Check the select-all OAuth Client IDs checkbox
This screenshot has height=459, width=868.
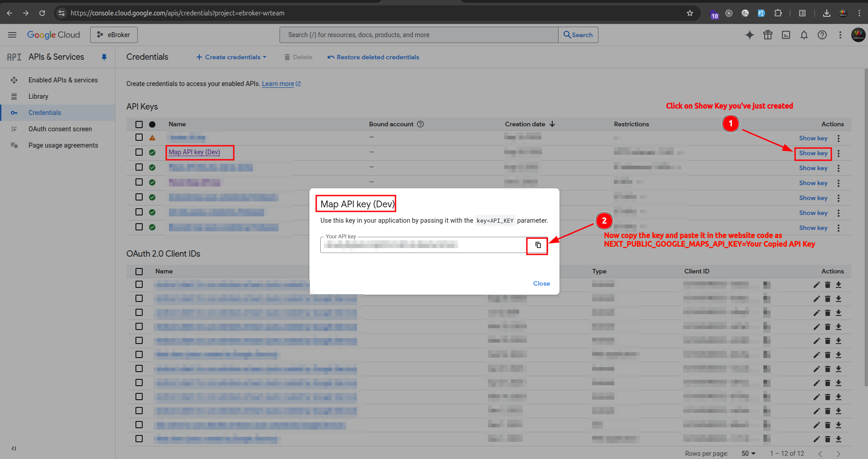[139, 271]
